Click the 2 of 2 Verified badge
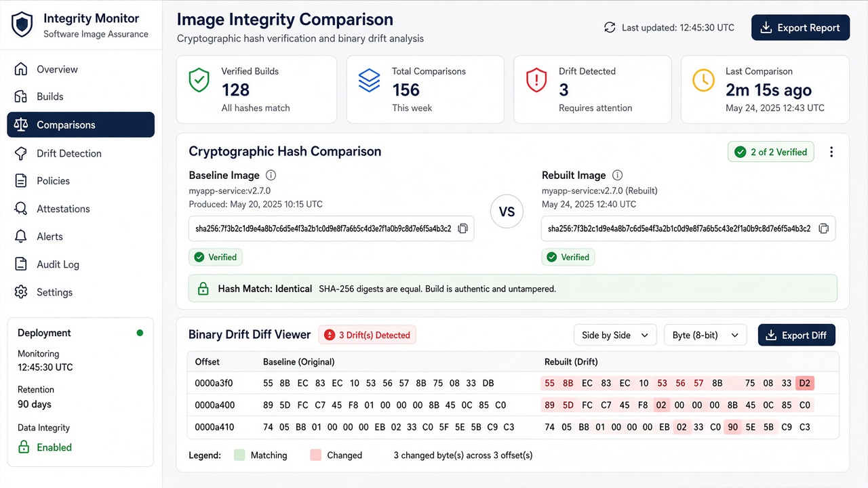The height and width of the screenshot is (488, 868). click(x=771, y=152)
